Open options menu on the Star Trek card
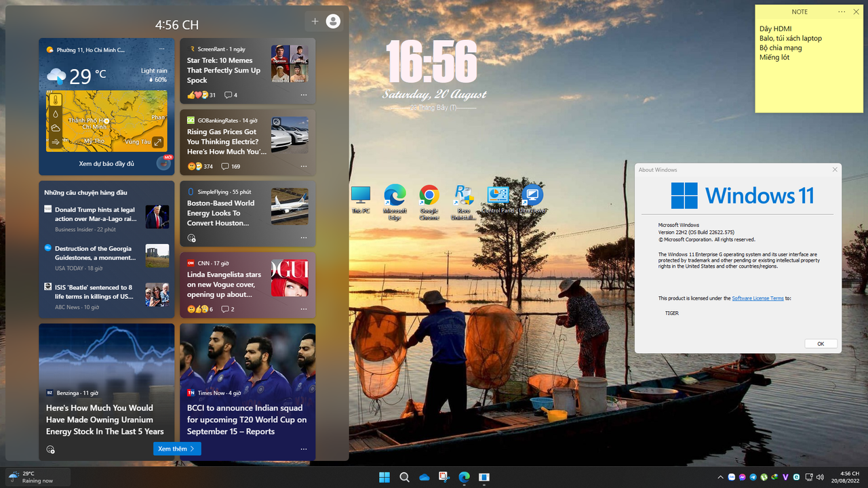The width and height of the screenshot is (868, 488). coord(304,95)
